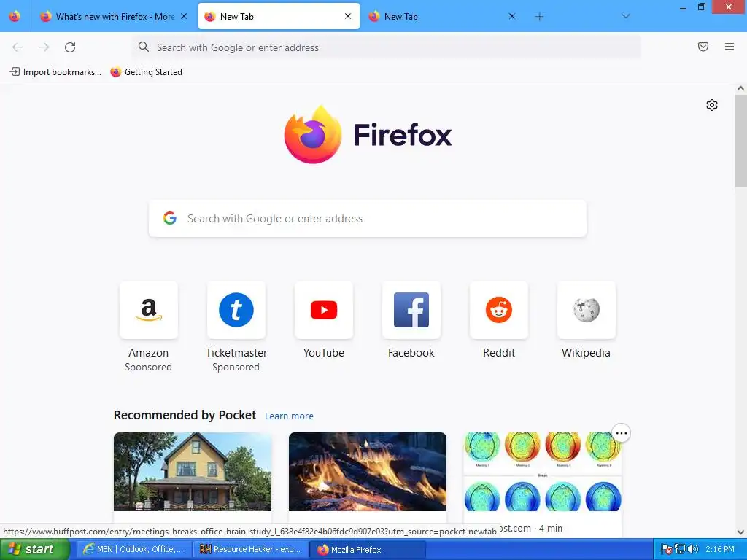This screenshot has height=560, width=747.
Task: Open the campfire story thumbnail
Action: (x=368, y=472)
